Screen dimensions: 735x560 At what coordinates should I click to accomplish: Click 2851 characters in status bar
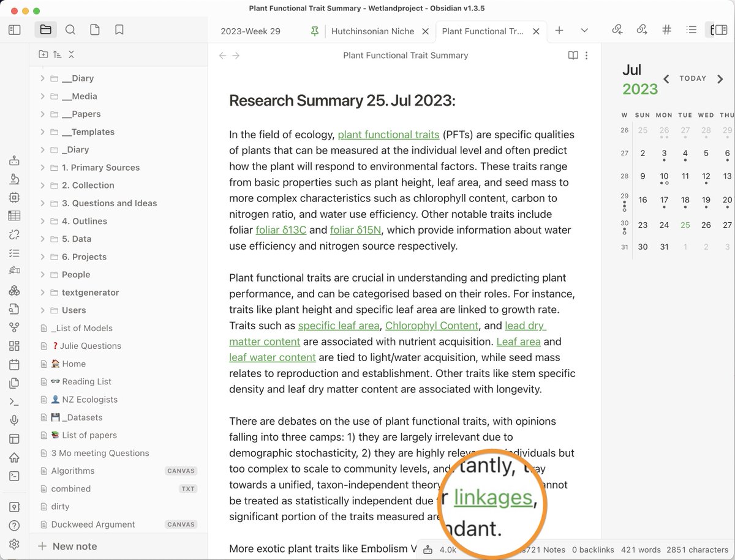(x=697, y=550)
